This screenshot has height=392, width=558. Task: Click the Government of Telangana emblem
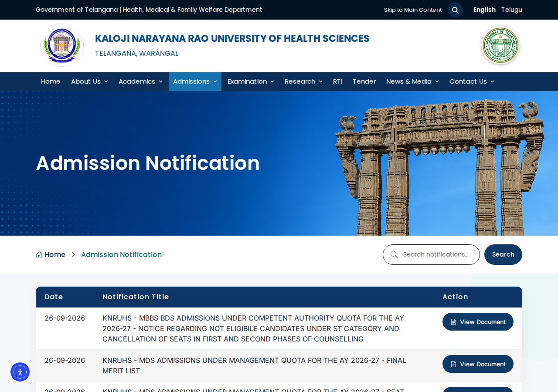[500, 45]
